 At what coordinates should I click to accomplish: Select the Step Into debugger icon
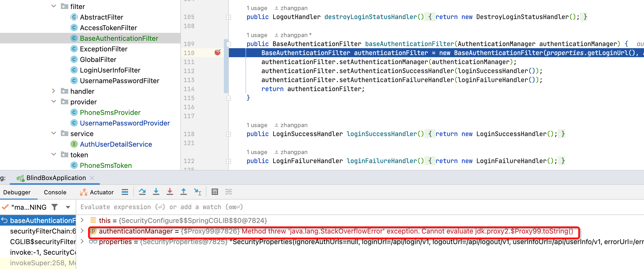(x=156, y=192)
